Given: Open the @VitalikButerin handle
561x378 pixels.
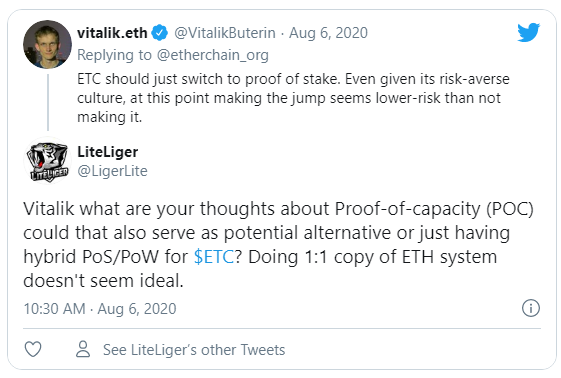Looking at the screenshot, I should tap(225, 33).
